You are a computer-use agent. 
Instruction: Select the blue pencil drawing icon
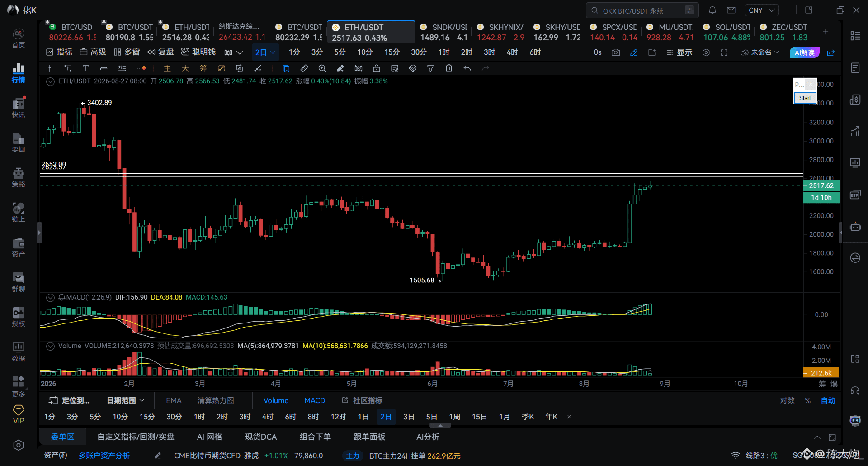634,52
